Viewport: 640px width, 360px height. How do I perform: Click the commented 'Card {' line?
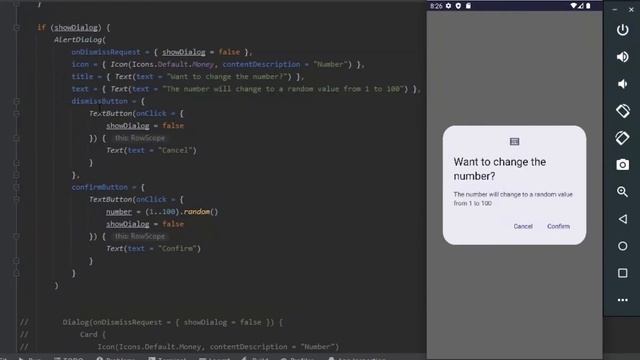(x=93, y=334)
